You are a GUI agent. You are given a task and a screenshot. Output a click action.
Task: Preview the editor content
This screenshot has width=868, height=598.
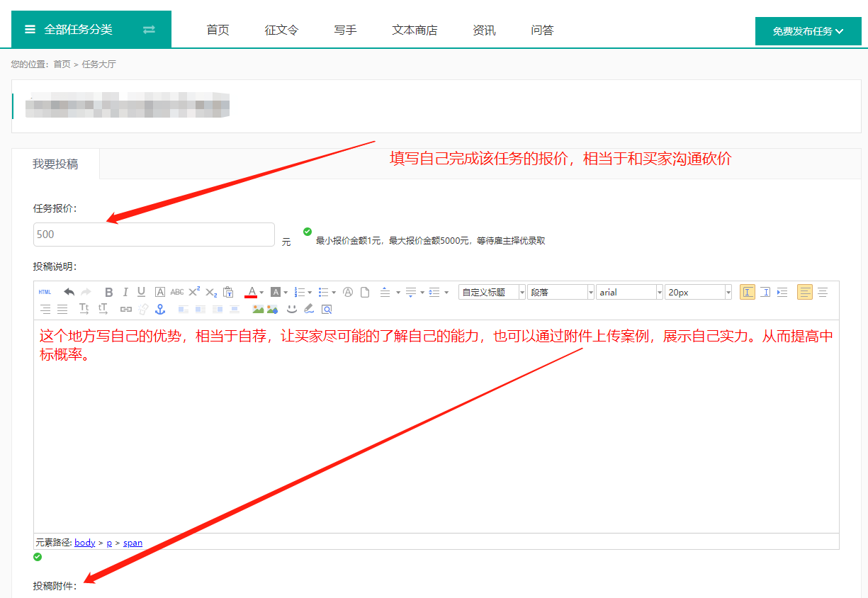pyautogui.click(x=327, y=309)
